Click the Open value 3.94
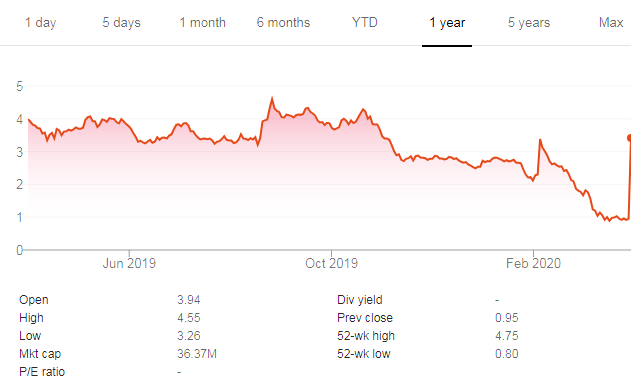631x391 pixels. tap(189, 300)
